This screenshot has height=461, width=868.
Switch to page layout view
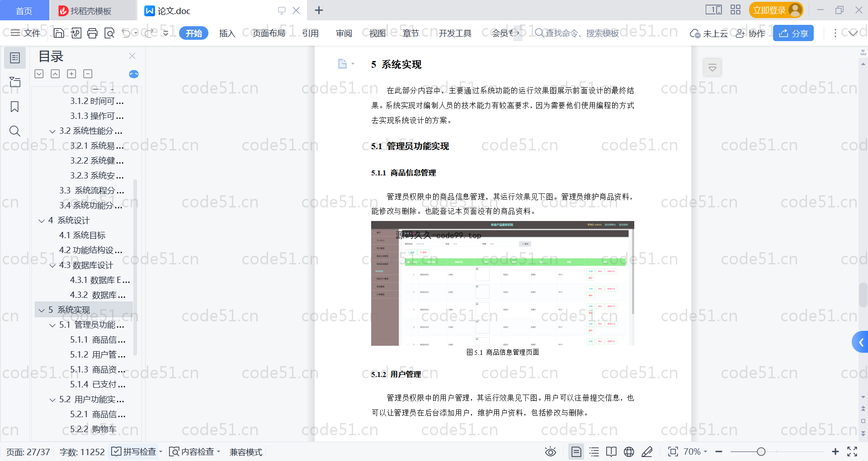pos(576,452)
